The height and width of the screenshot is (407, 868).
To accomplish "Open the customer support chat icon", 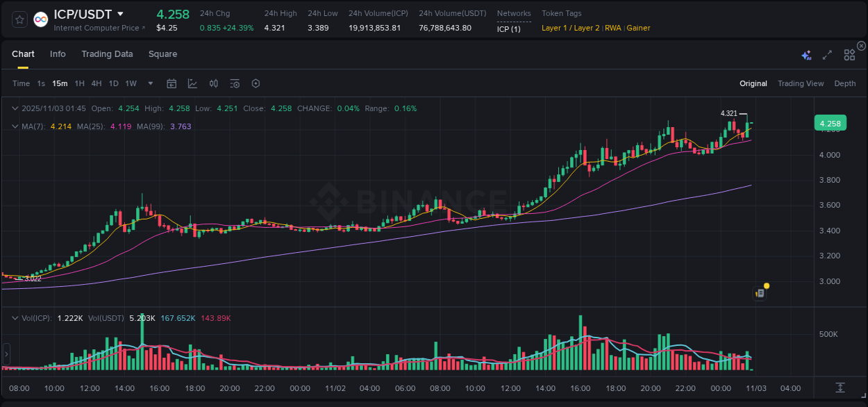I will (x=760, y=292).
